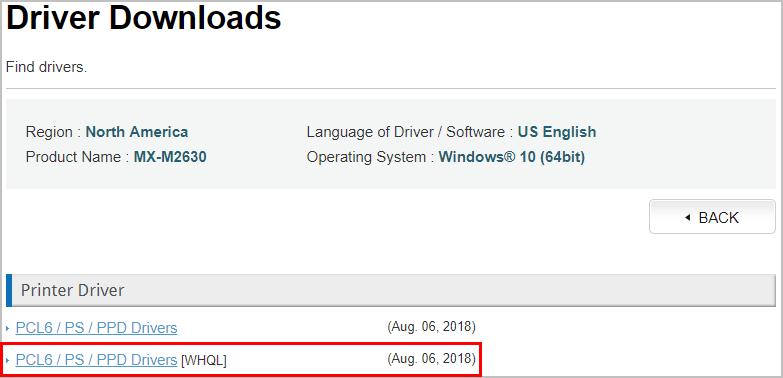The width and height of the screenshot is (783, 378).
Task: Open the PCL6 / PS / PPD Drivers WHQL link
Action: (96, 360)
